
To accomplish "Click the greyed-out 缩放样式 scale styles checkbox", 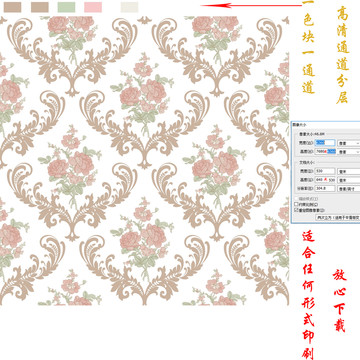I will tap(296, 199).
